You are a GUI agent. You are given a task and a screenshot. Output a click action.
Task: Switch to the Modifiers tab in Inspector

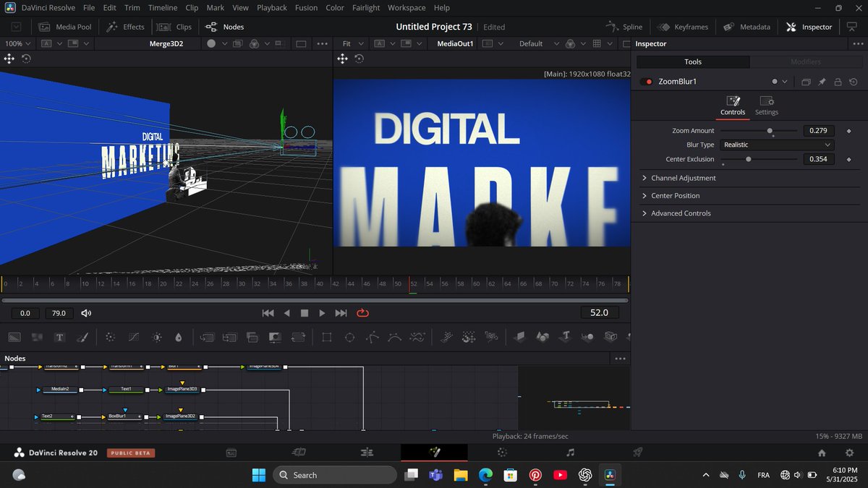click(806, 61)
